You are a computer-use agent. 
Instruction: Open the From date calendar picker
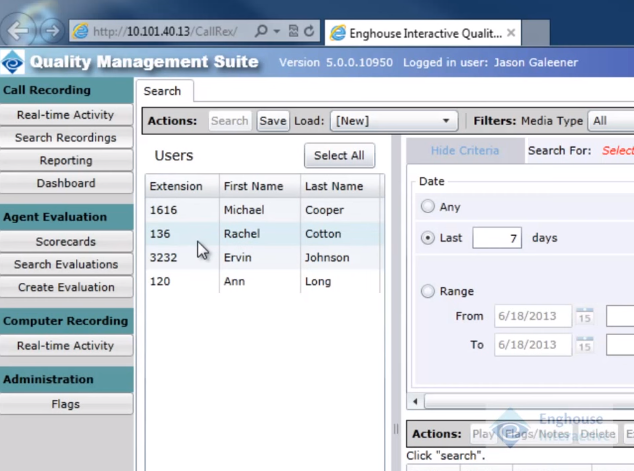coord(584,316)
